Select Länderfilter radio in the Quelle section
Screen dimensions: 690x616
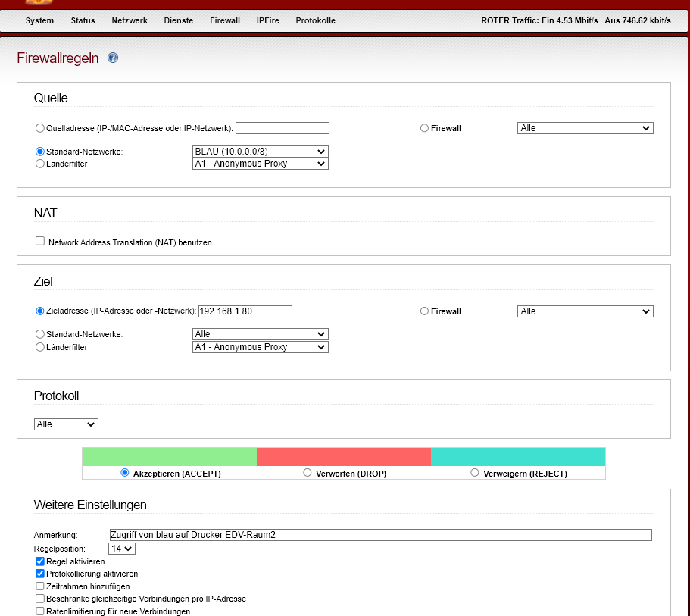click(x=40, y=164)
